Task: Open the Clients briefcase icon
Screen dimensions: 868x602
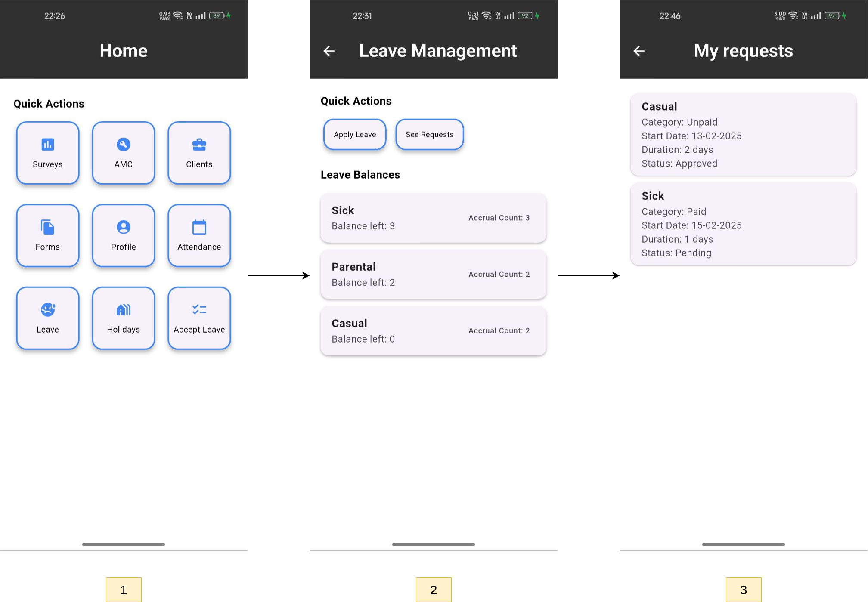Action: tap(199, 145)
